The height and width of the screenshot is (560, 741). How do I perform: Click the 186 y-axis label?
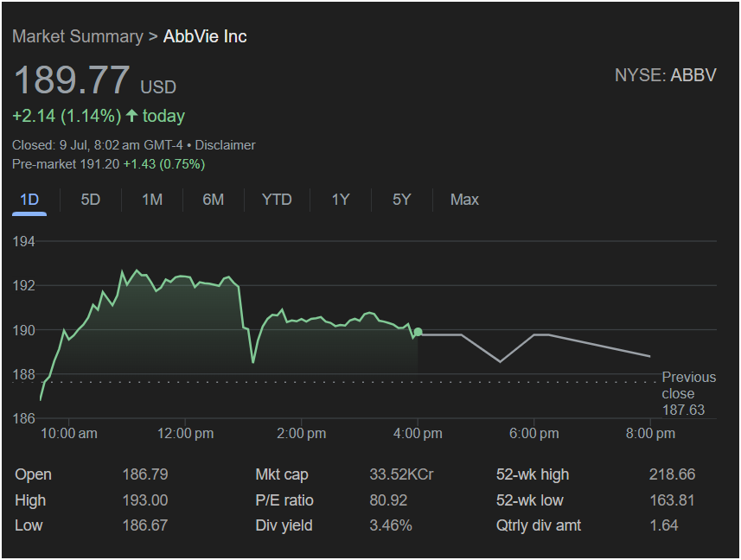(23, 418)
